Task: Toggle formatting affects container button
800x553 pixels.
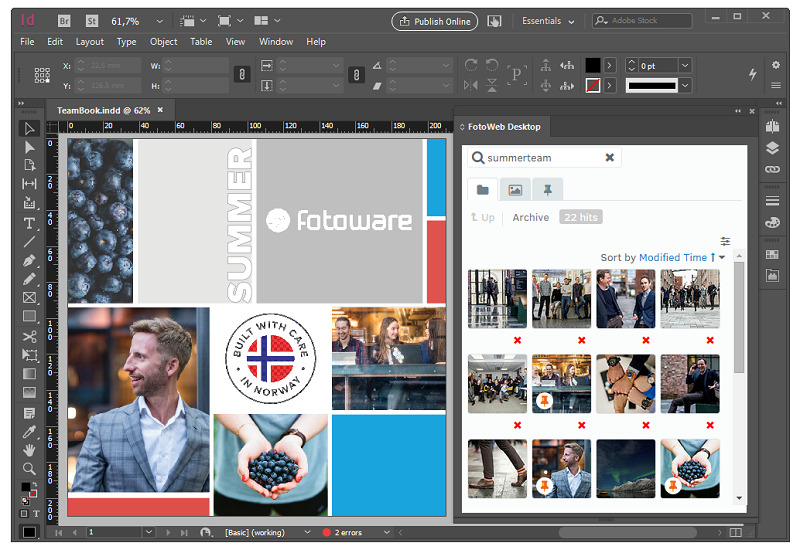Action: (23, 514)
